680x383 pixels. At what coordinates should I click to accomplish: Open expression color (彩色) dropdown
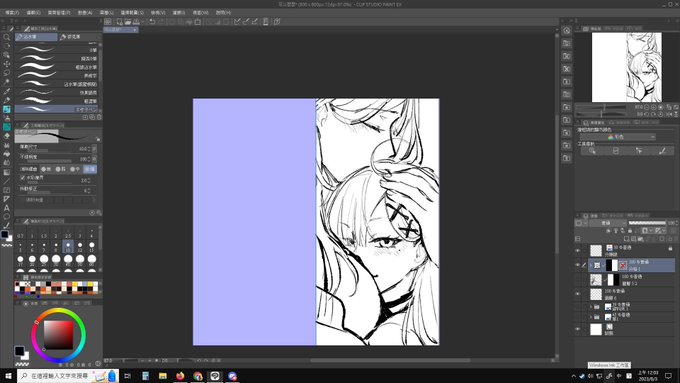618,137
